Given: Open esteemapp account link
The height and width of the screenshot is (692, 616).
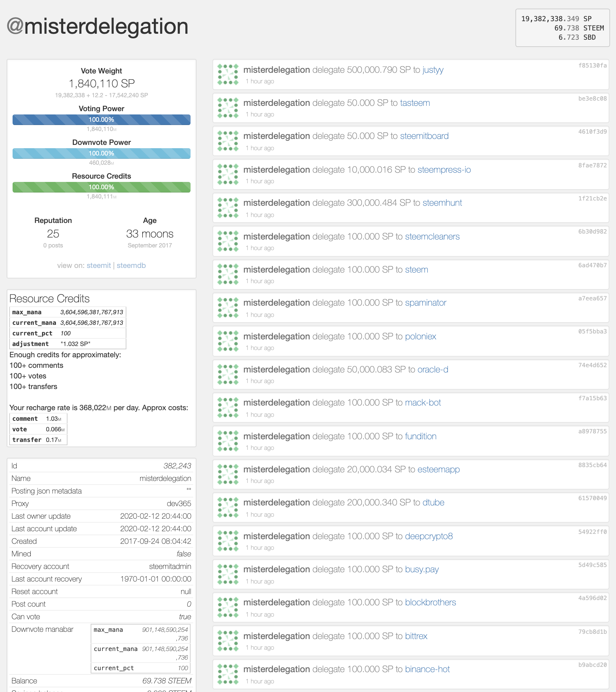Looking at the screenshot, I should [439, 469].
